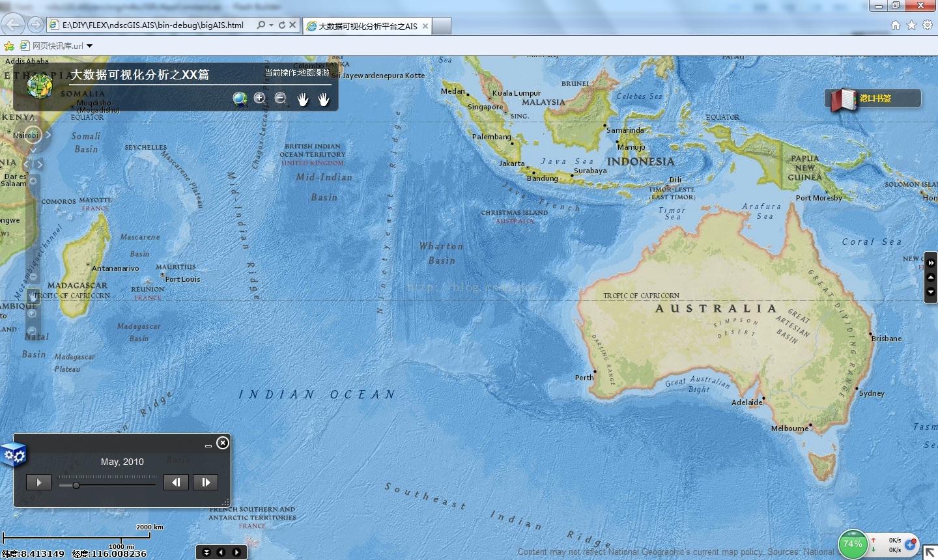Open the browser tools gear menu
The width and height of the screenshot is (938, 560).
(x=927, y=25)
